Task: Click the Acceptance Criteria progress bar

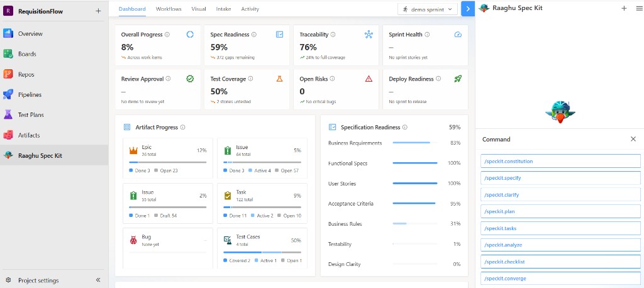Action: (415, 203)
